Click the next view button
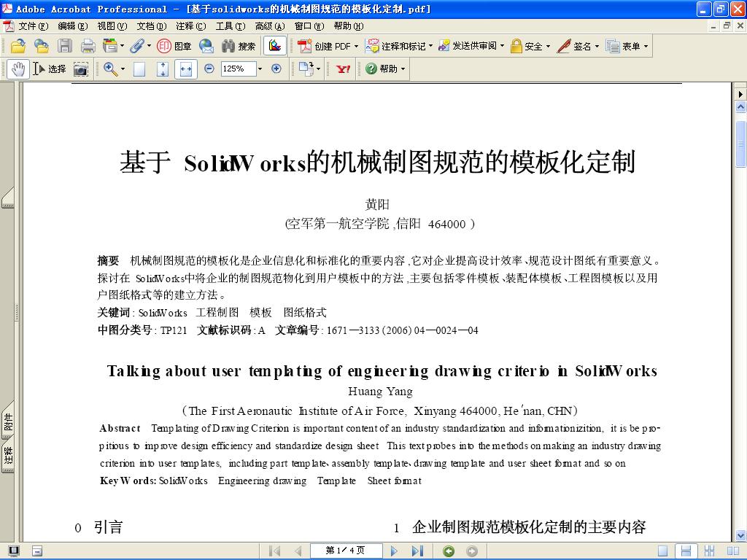Image resolution: width=747 pixels, height=560 pixels. [472, 551]
